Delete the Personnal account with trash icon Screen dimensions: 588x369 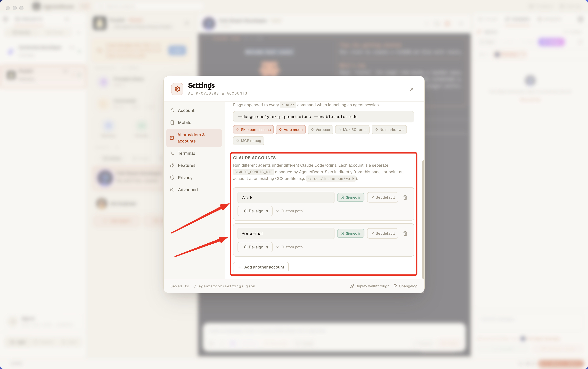[x=405, y=233]
